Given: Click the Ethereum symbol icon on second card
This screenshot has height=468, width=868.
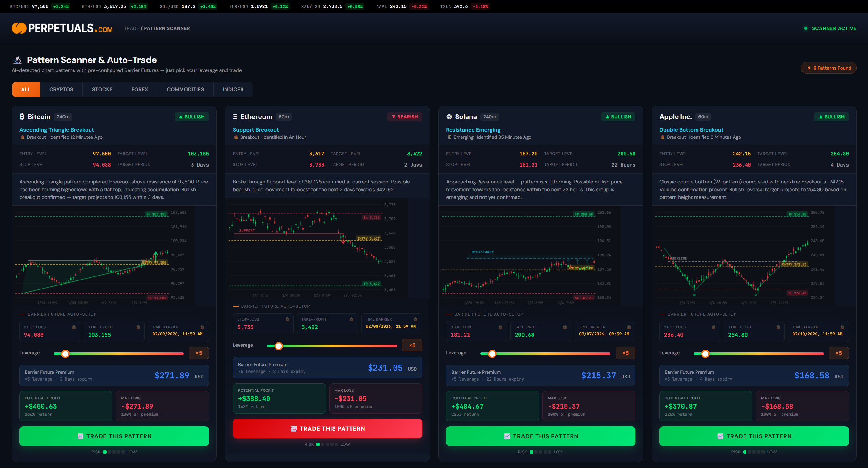Looking at the screenshot, I should (235, 116).
